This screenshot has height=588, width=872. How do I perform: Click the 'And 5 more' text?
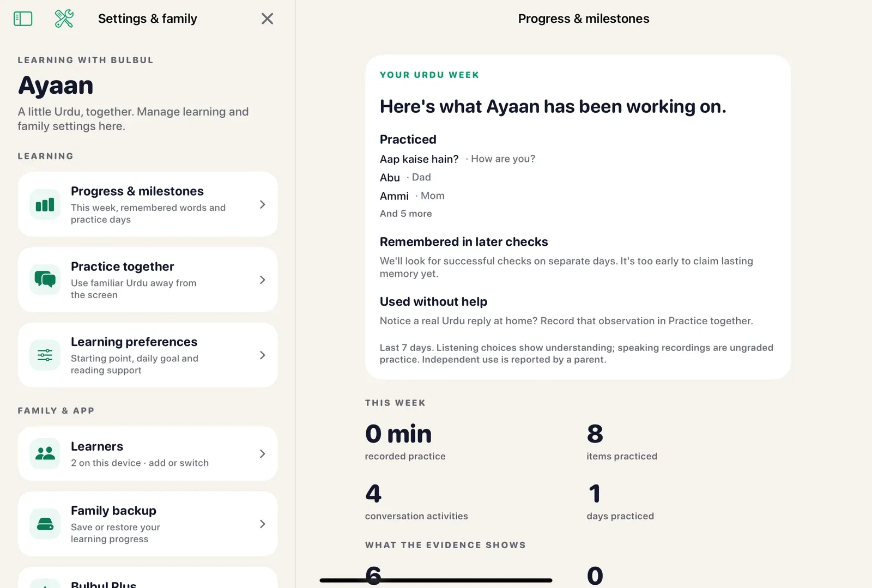coord(406,214)
